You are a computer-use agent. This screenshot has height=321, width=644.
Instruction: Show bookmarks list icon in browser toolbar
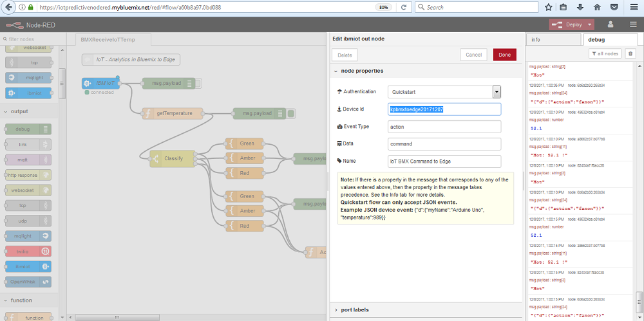563,7
